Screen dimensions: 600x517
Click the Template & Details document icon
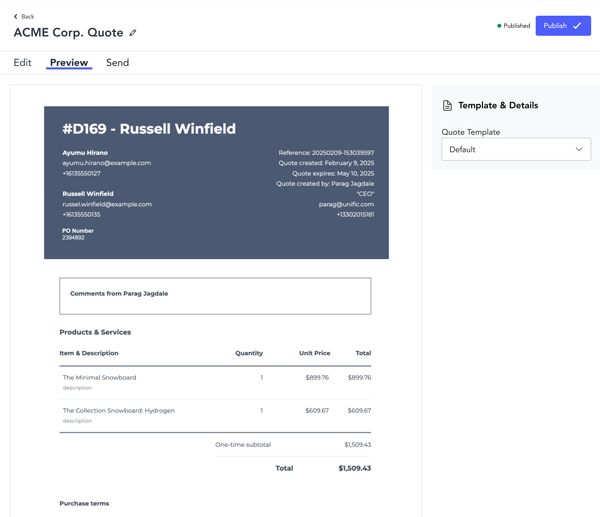(447, 106)
